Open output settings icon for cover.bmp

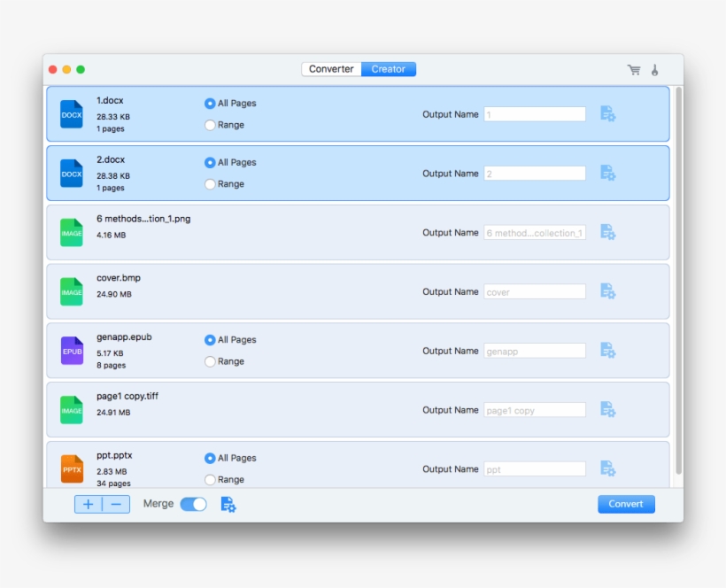pyautogui.click(x=607, y=291)
